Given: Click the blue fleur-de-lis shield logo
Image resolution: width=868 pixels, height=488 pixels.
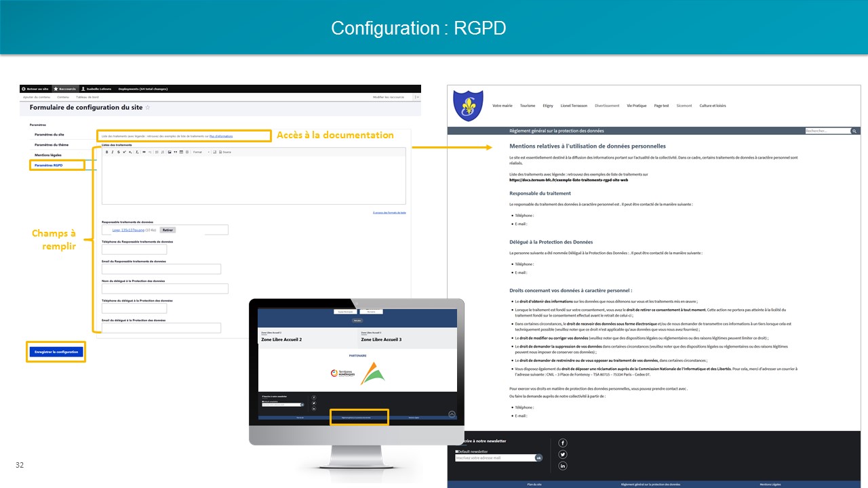Looking at the screenshot, I should click(x=468, y=106).
